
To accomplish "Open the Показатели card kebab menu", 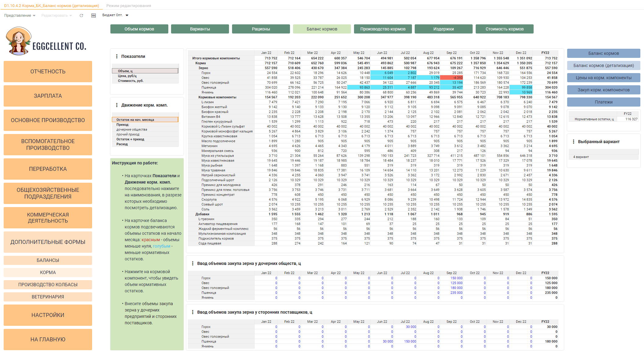I will (117, 56).
